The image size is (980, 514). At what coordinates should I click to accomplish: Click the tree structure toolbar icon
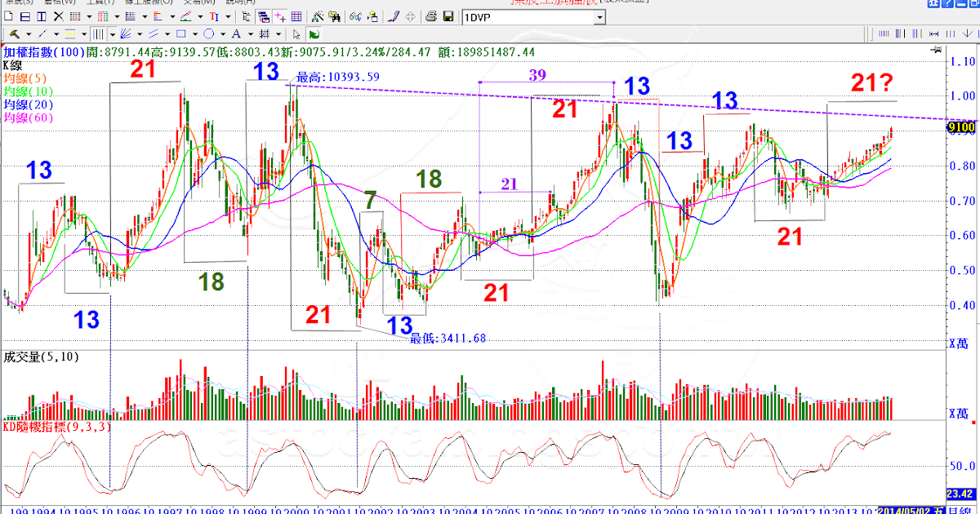(x=246, y=16)
